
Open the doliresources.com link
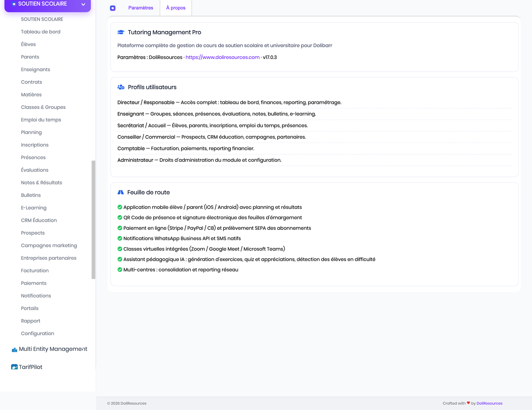[x=222, y=57]
